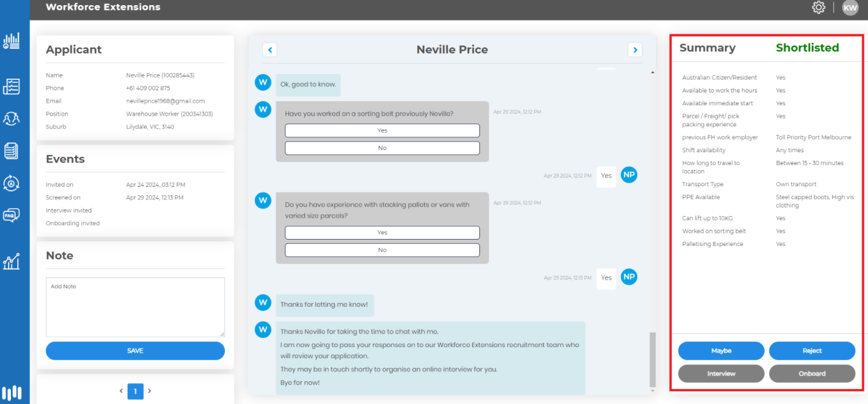The image size is (868, 404).
Task: Open the settings gear icon
Action: point(818,7)
